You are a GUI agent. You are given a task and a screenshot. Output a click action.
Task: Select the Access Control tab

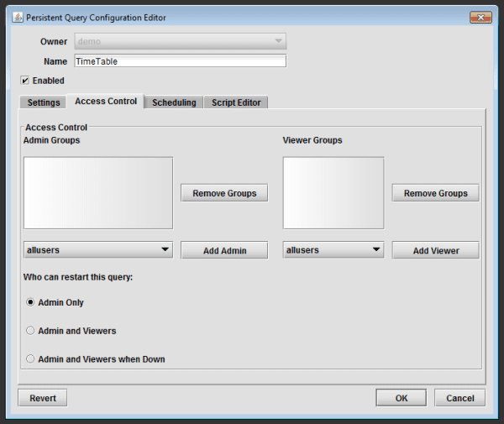point(106,102)
